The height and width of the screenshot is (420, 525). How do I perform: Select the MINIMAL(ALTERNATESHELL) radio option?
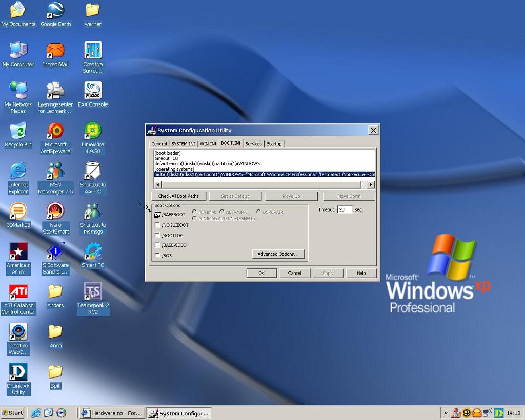click(194, 218)
